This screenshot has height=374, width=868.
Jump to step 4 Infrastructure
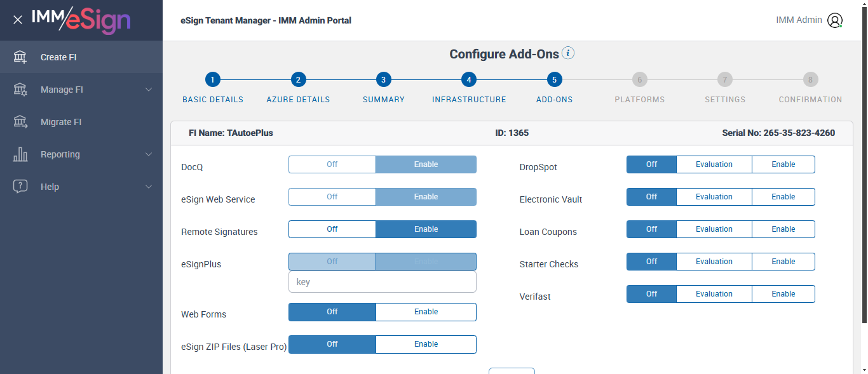click(469, 80)
